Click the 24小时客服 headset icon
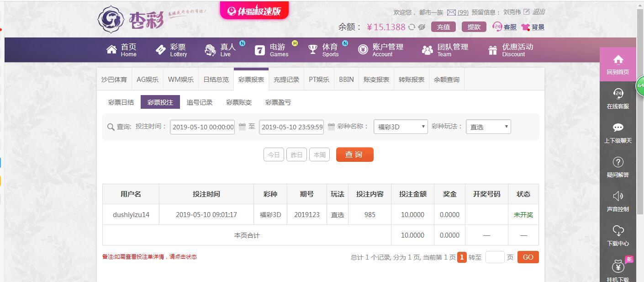This screenshot has width=644, height=282. coord(497,27)
